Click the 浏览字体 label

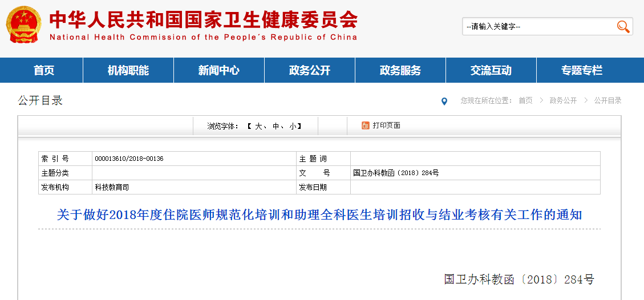click(223, 127)
